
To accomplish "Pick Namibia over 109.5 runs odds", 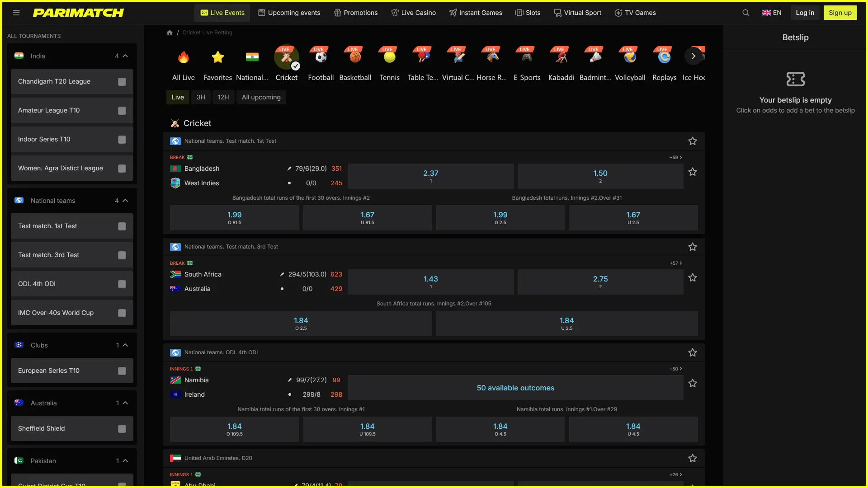I will click(235, 429).
